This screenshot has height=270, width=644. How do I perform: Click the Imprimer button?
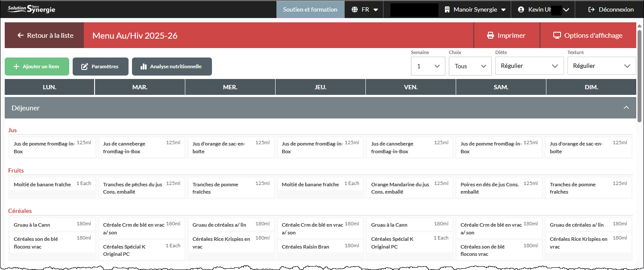pyautogui.click(x=506, y=36)
